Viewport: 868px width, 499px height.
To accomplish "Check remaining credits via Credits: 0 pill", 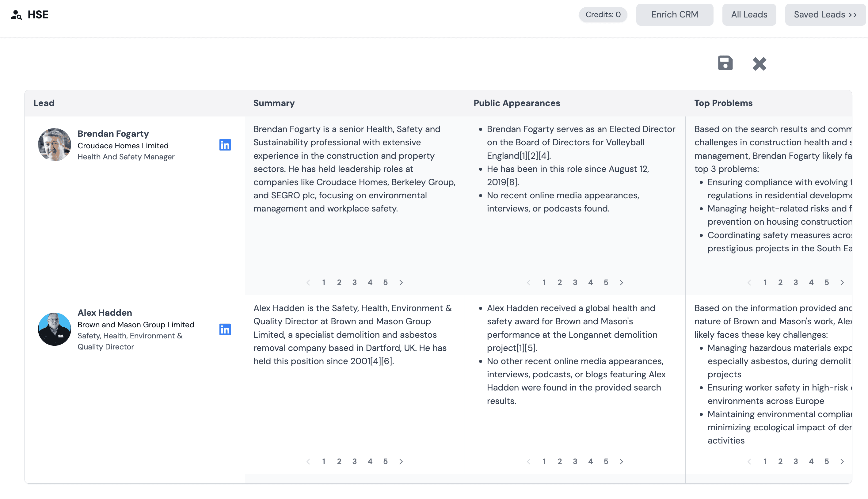I will point(603,14).
